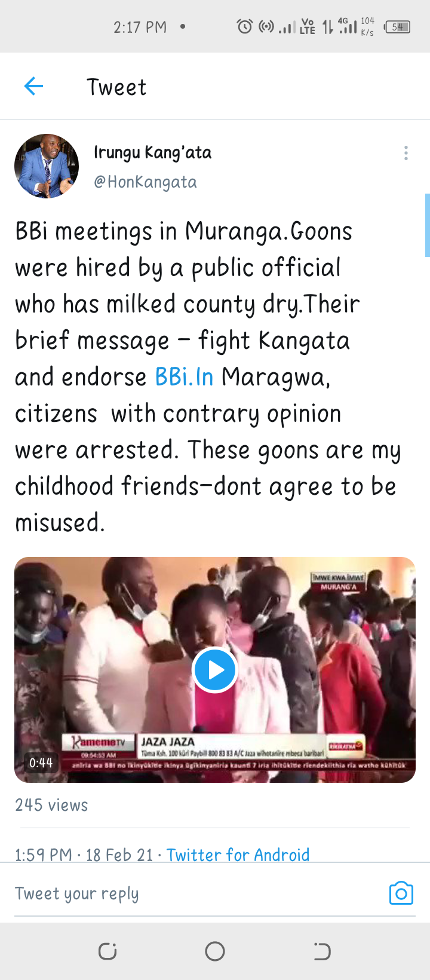Open the three-dot tweet options menu
Image resolution: width=430 pixels, height=980 pixels.
pos(406,153)
